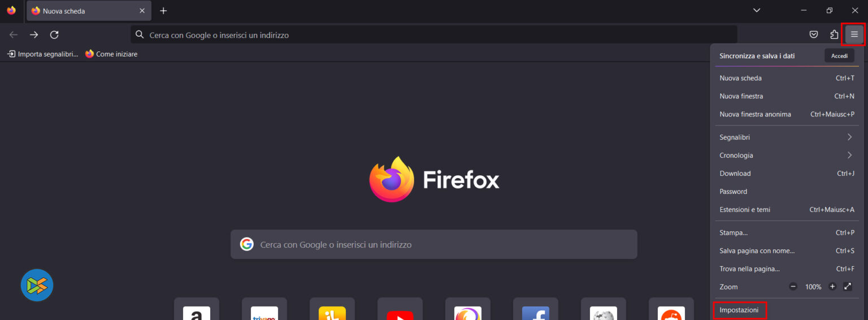Image resolution: width=868 pixels, height=320 pixels.
Task: Click the round purple-and-orange shortcut tile
Action: point(468,309)
